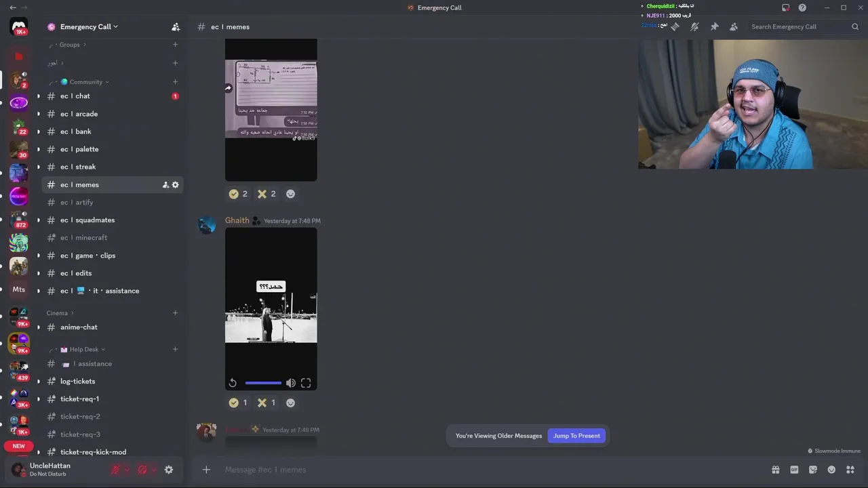Click Jump To Present button
This screenshot has width=868, height=488.
576,436
